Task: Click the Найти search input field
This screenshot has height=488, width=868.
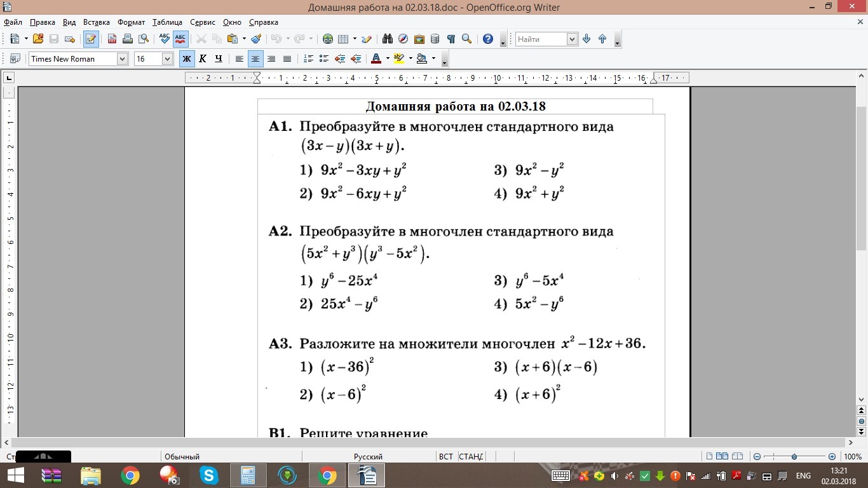Action: [541, 39]
